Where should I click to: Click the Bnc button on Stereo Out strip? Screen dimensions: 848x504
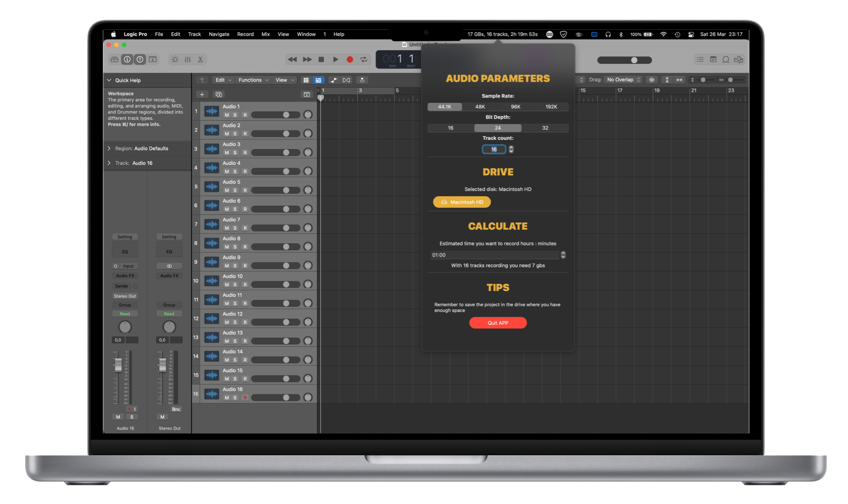(x=176, y=409)
